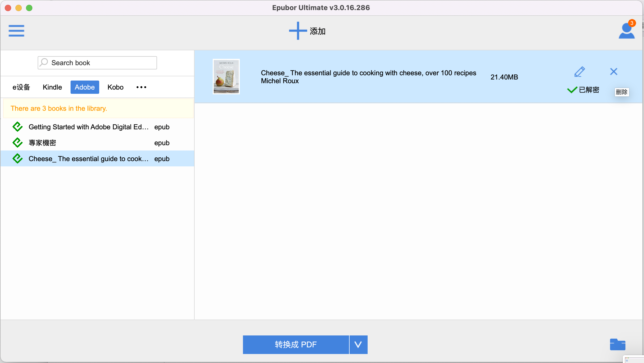Image resolution: width=644 pixels, height=363 pixels.
Task: Click the 转换成 PDF button
Action: pyautogui.click(x=296, y=344)
